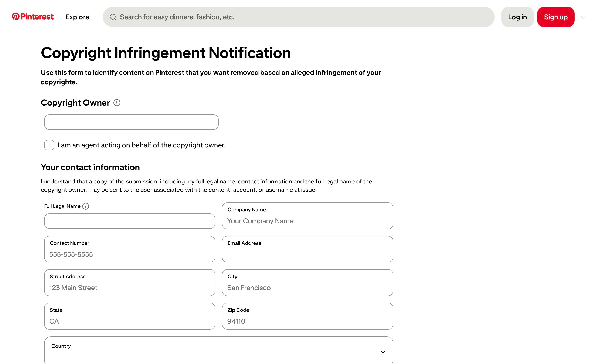The height and width of the screenshot is (364, 595).
Task: Click the Full Legal Name input
Action: (130, 221)
